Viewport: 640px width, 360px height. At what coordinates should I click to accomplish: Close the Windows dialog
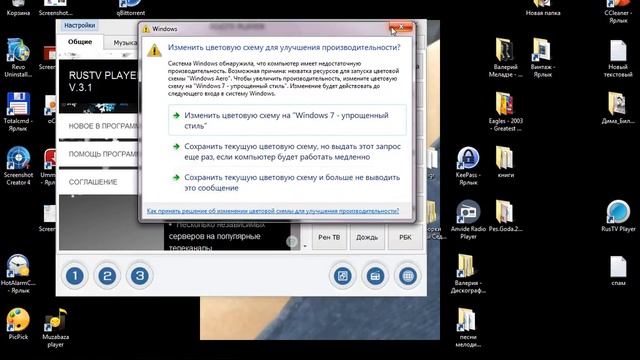401,27
